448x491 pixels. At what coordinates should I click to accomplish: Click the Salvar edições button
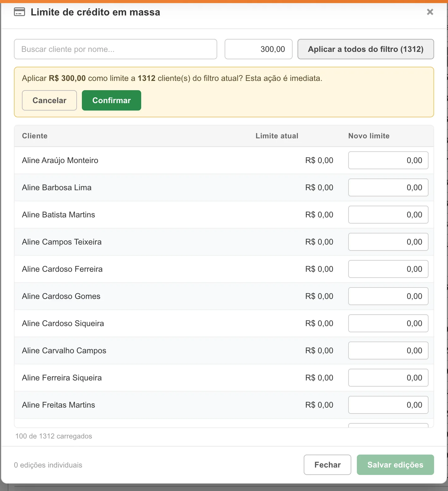click(x=395, y=465)
